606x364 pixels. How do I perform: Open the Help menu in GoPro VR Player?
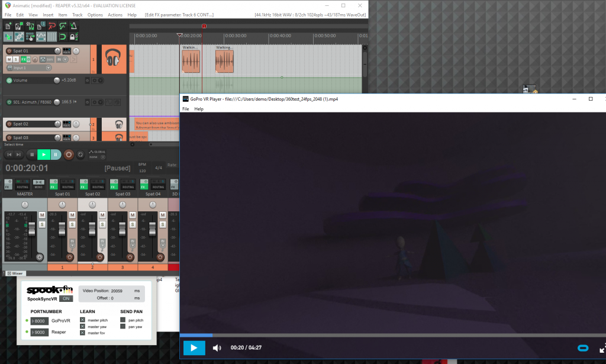point(199,109)
